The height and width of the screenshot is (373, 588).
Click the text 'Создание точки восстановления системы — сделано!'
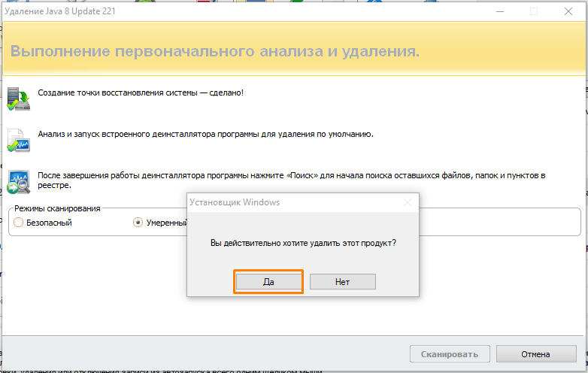point(141,92)
